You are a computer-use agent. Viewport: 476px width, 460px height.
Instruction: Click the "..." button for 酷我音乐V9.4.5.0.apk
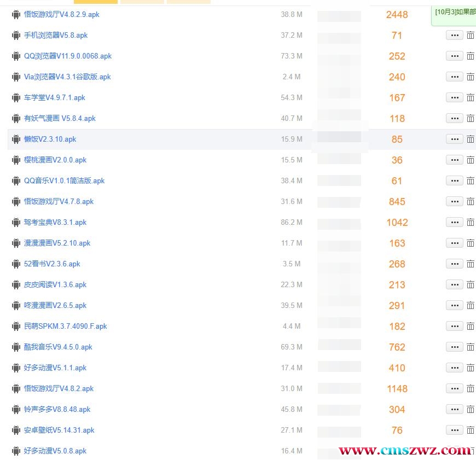point(455,347)
